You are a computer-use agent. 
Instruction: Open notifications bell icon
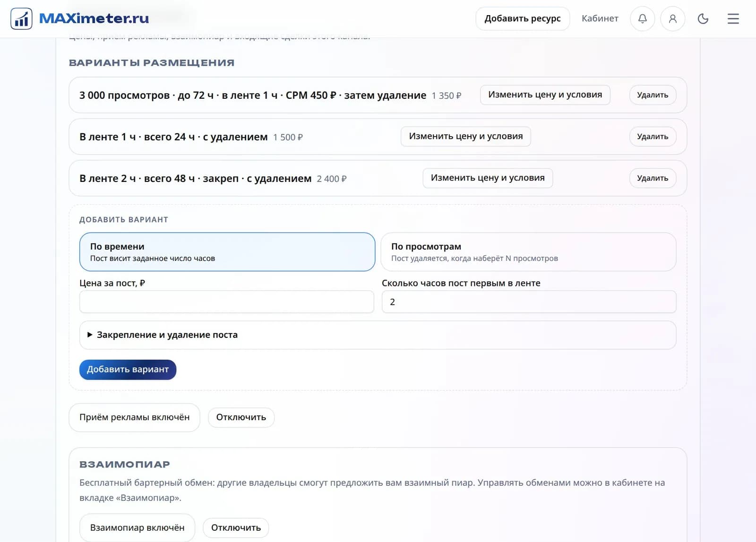click(x=643, y=19)
